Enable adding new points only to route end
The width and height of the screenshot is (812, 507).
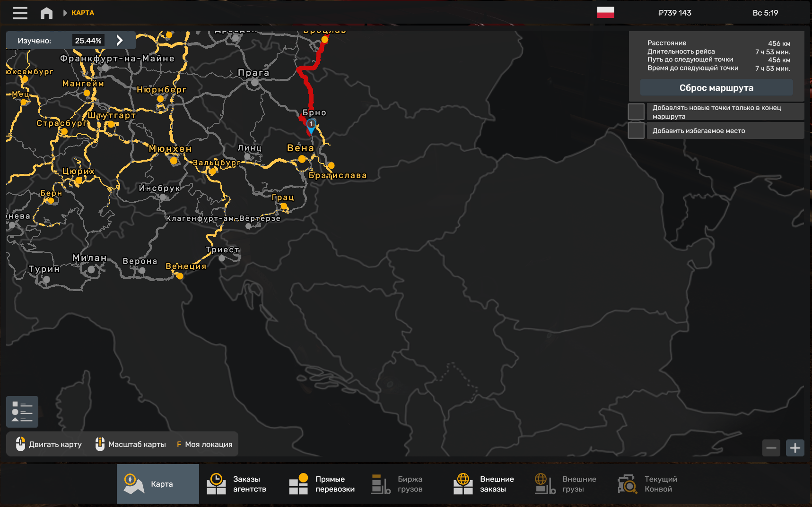[x=636, y=112]
